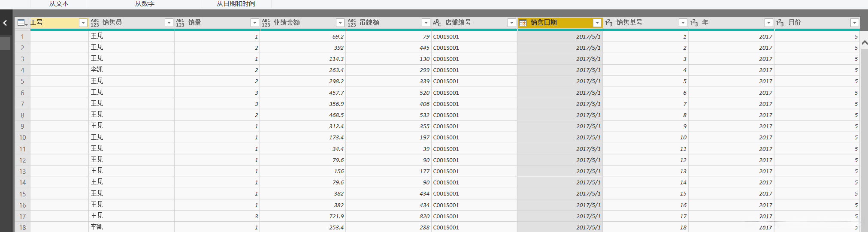Select the 从日期和时间 ribbon group label
Viewport: 868px width, 232px height.
tap(236, 4)
